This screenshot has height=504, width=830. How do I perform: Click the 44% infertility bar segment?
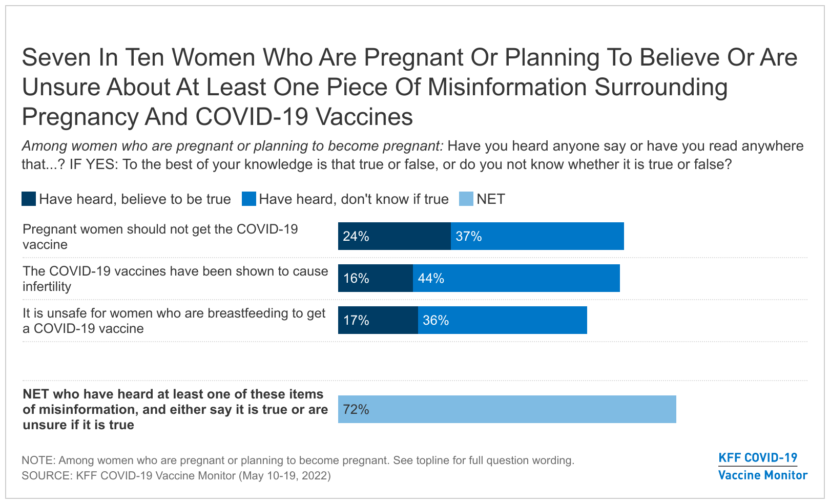516,278
